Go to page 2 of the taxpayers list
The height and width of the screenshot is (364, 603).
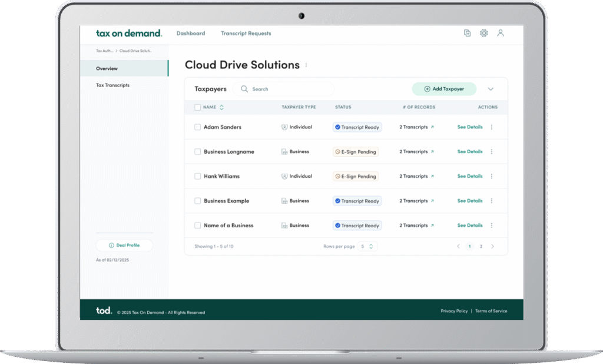481,246
